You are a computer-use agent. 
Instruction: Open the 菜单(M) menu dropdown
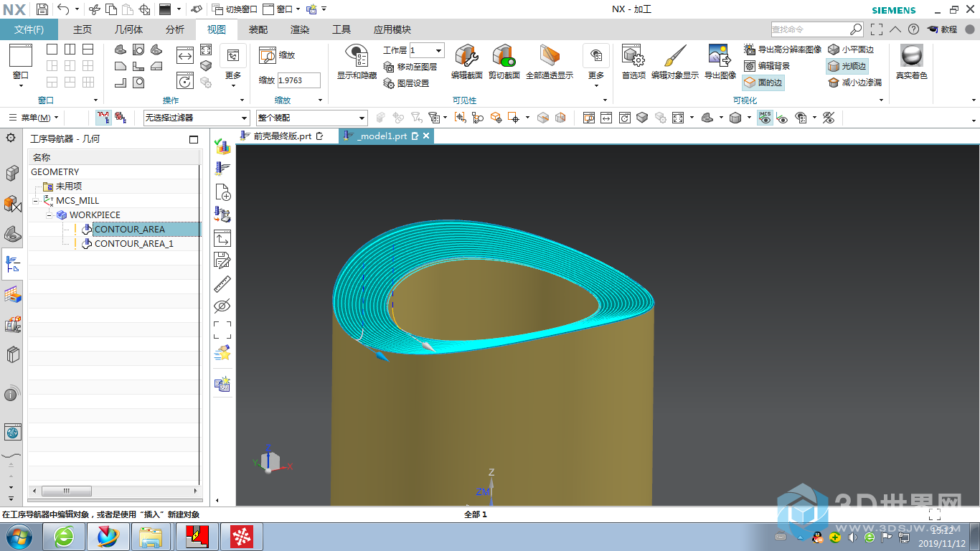click(x=33, y=118)
